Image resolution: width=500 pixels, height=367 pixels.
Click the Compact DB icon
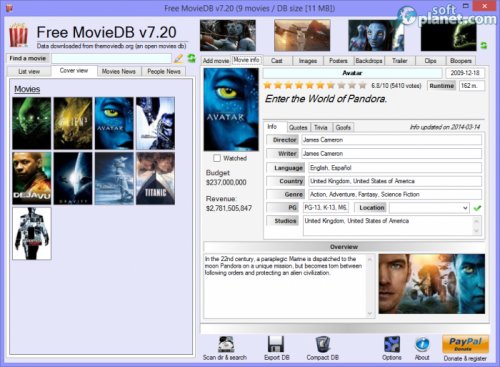[x=323, y=344]
